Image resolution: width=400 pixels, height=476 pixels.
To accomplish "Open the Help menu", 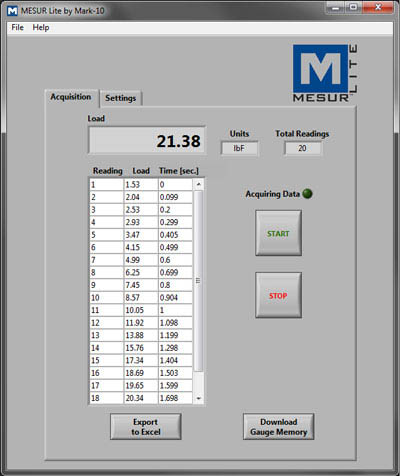I will pyautogui.click(x=41, y=27).
